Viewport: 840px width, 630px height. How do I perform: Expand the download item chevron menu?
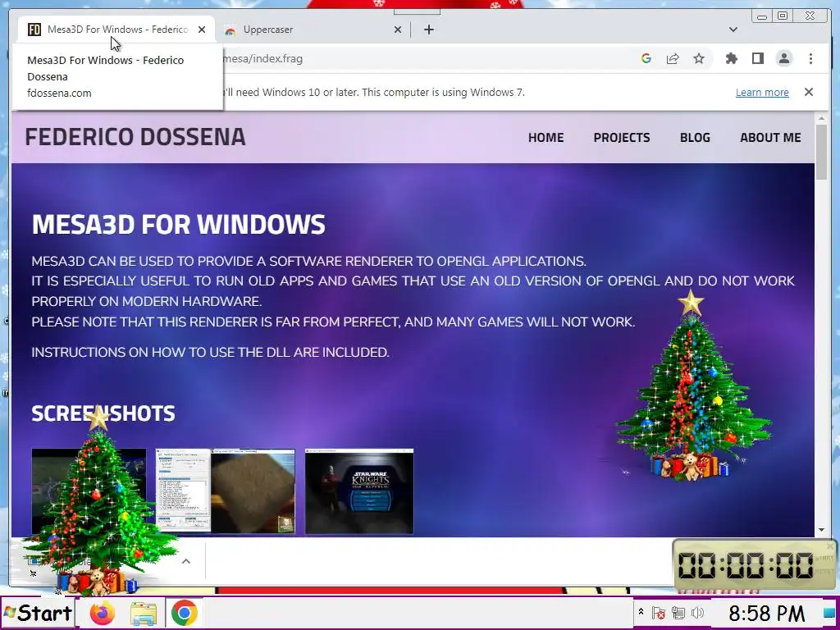coord(186,561)
